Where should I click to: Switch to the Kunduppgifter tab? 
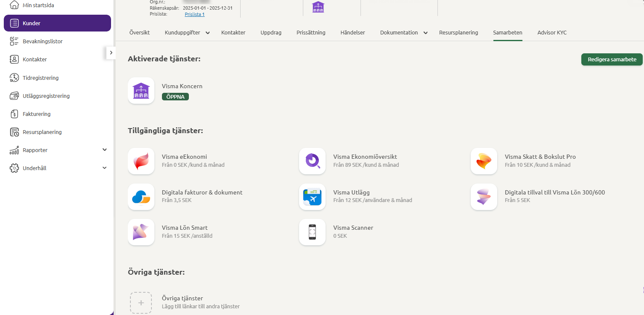[183, 32]
